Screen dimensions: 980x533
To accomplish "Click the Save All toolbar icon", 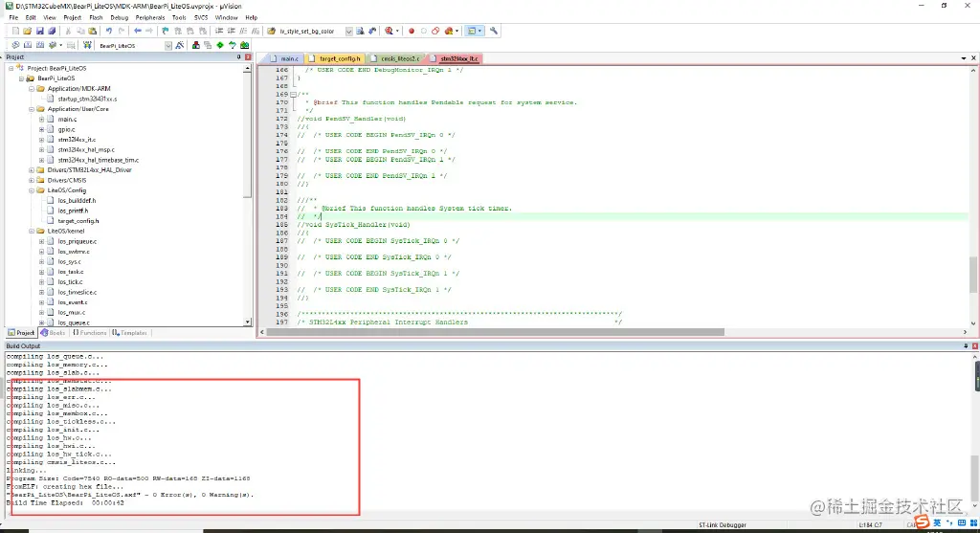I will click(x=52, y=31).
